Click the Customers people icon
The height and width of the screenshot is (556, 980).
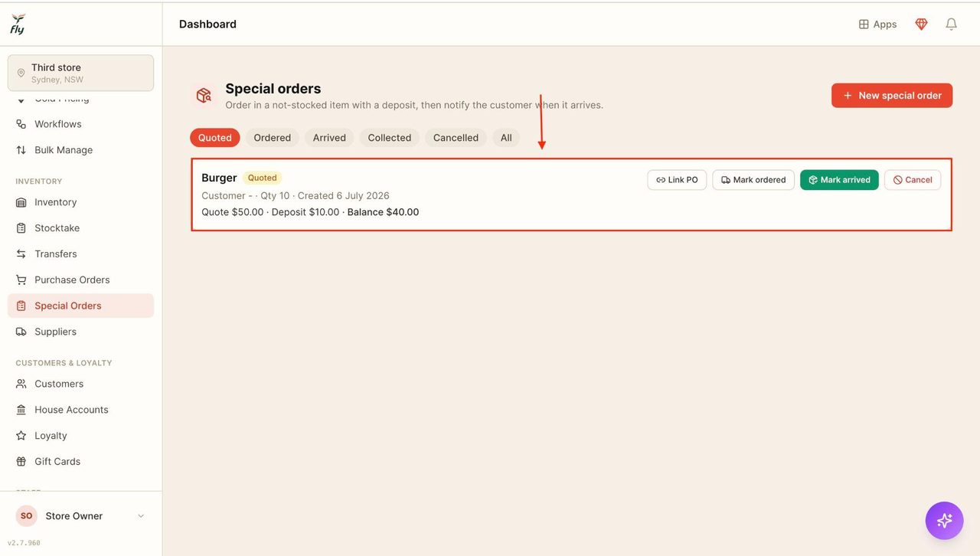point(21,384)
